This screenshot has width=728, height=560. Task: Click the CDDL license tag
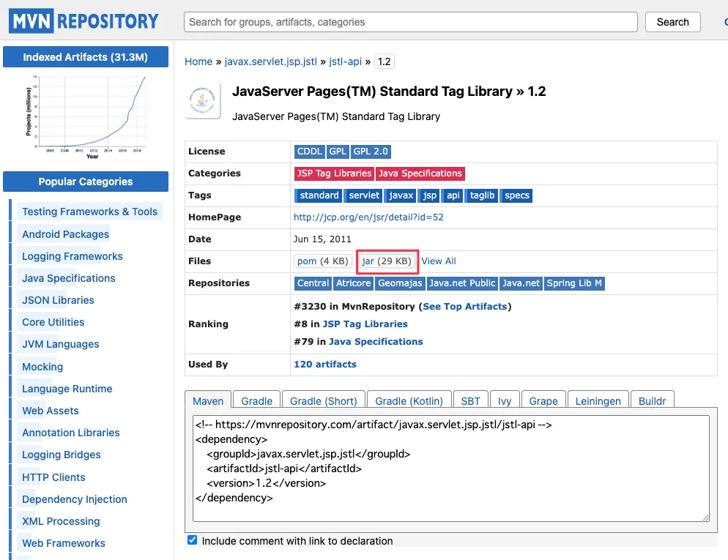310,152
